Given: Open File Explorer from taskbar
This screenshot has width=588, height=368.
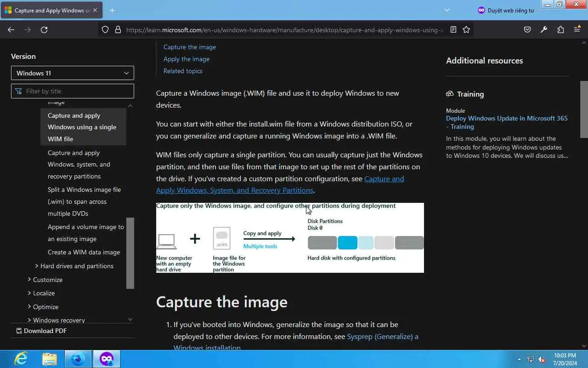Looking at the screenshot, I should coord(50,359).
